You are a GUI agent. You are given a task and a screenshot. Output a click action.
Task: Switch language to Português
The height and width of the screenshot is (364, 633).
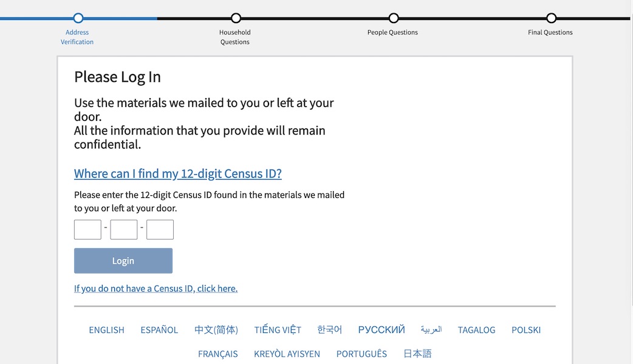pyautogui.click(x=361, y=354)
